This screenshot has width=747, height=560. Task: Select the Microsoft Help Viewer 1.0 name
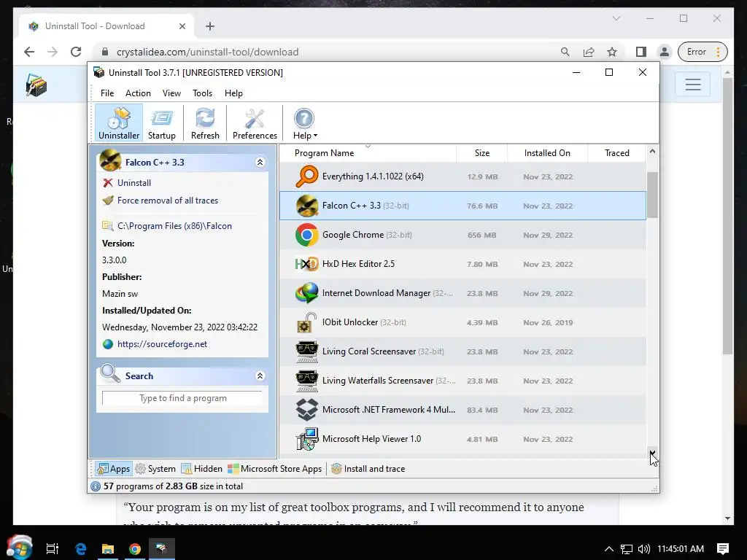click(x=371, y=438)
